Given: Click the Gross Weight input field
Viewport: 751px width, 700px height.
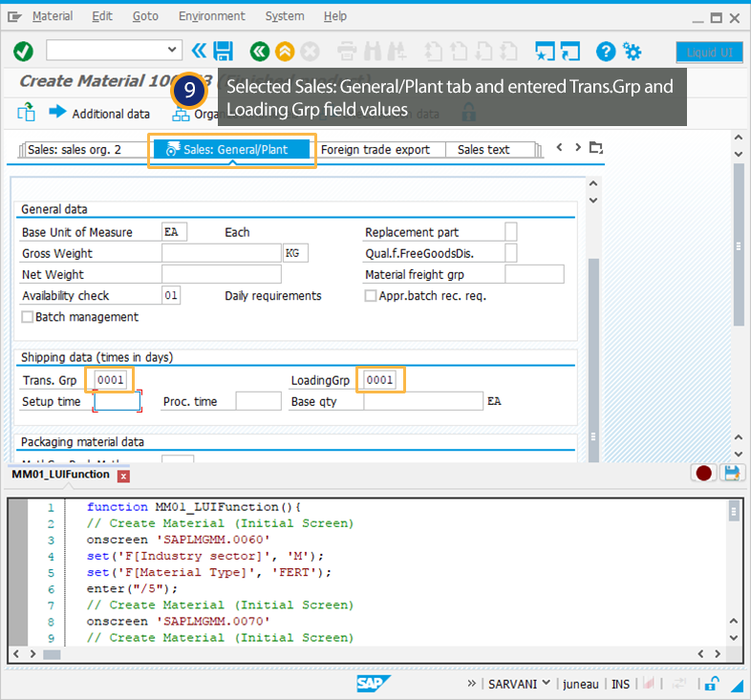Looking at the screenshot, I should coord(222,253).
